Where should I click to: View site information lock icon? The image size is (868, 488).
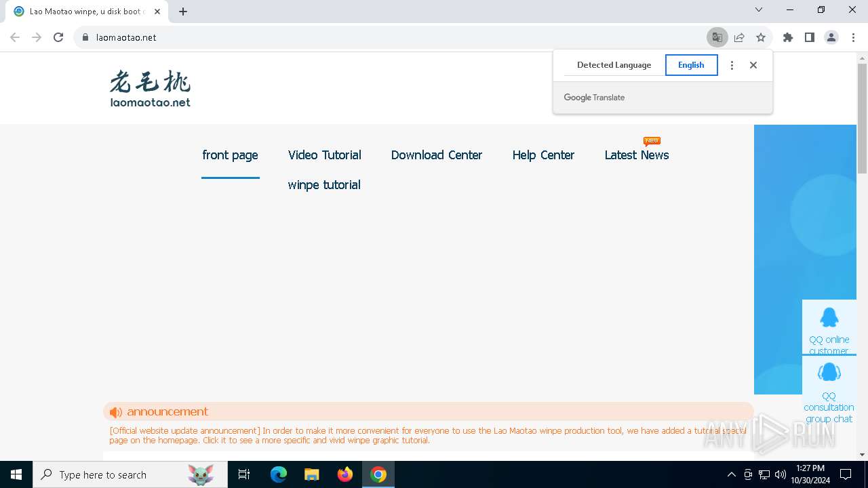(x=85, y=37)
